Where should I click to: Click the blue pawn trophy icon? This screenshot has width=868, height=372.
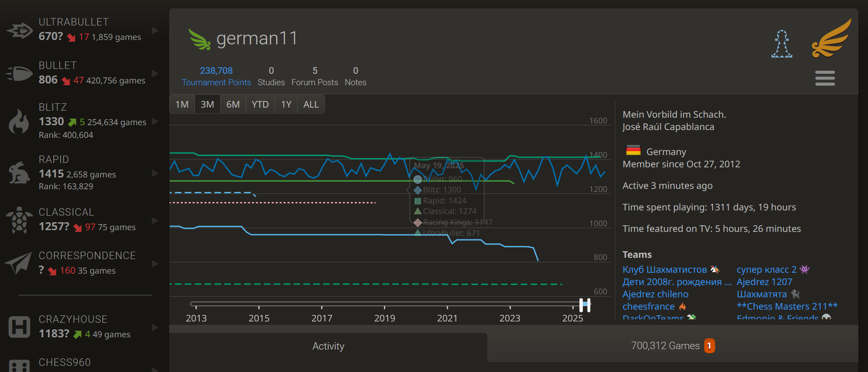point(782,44)
